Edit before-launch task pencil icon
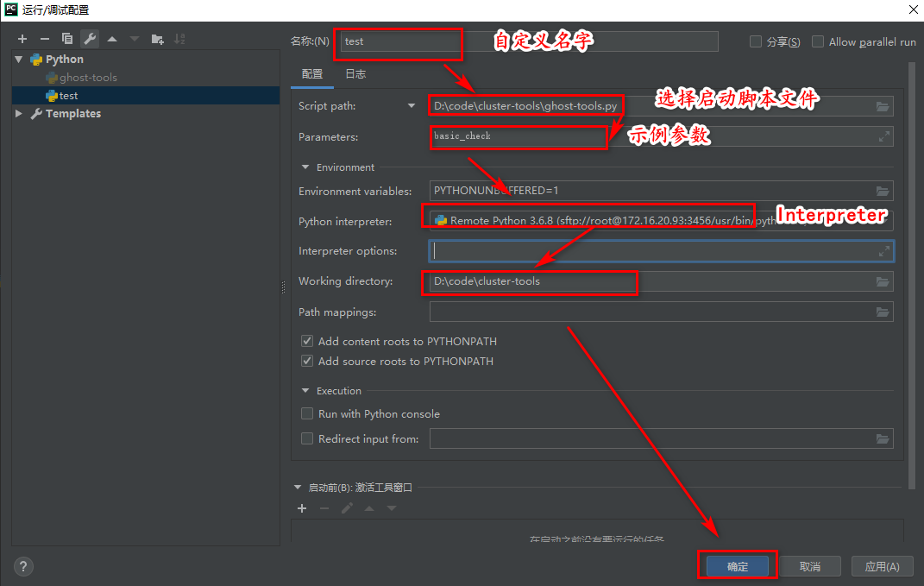Image resolution: width=924 pixels, height=586 pixels. 347,508
